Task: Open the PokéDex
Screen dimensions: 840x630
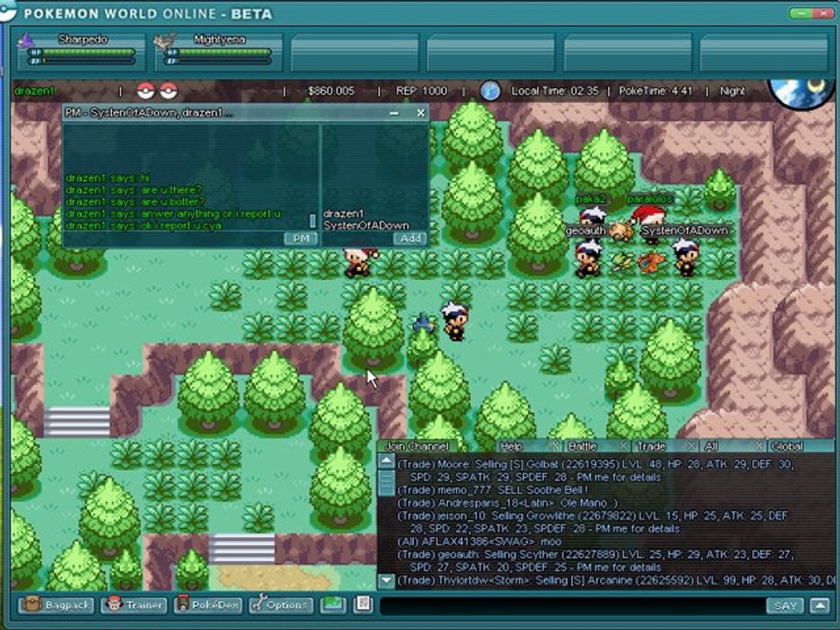Action: 208,605
